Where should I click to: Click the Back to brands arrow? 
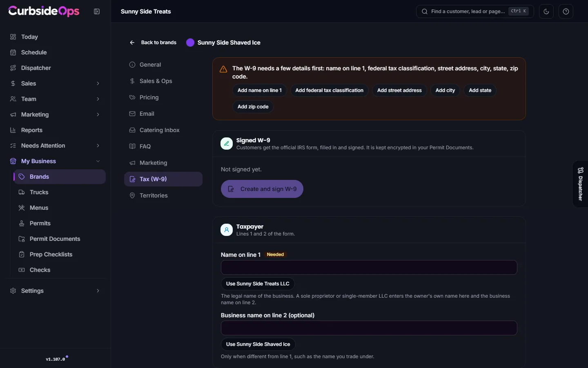(x=132, y=43)
